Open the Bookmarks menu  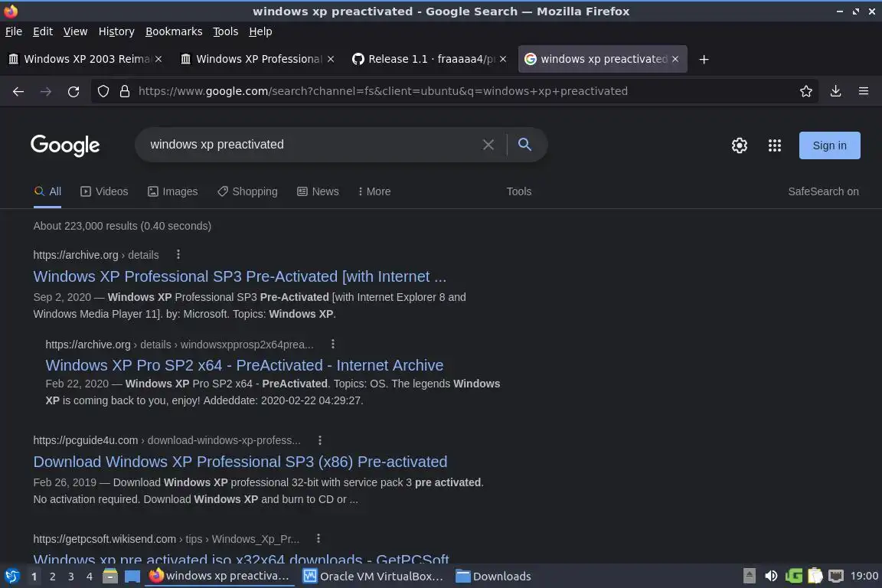[174, 31]
